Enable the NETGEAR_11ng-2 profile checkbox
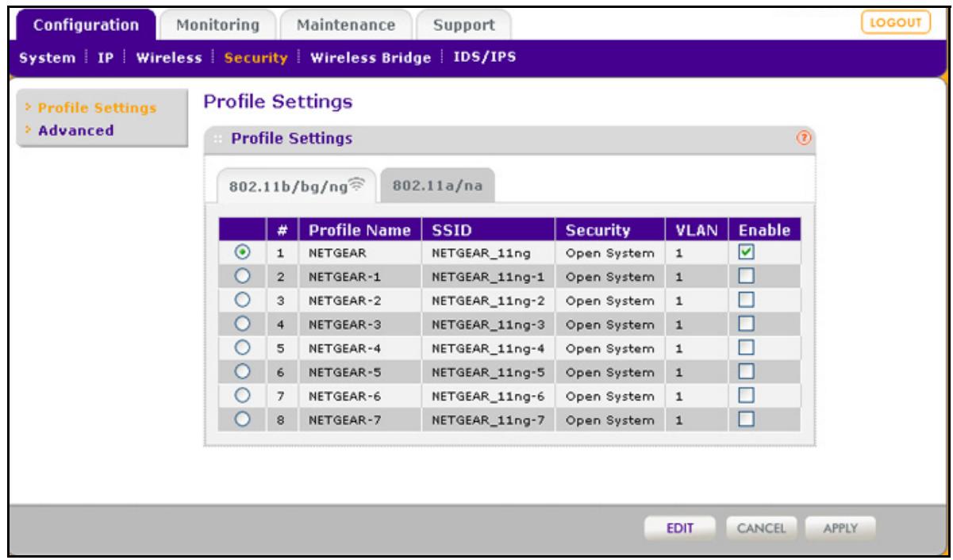This screenshot has width=953, height=560. coord(745,301)
